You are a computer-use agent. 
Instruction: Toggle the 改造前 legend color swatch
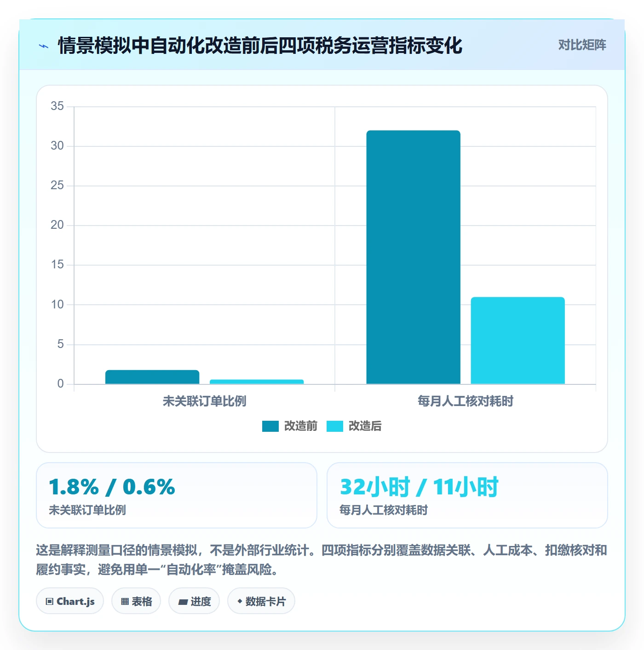click(x=270, y=426)
